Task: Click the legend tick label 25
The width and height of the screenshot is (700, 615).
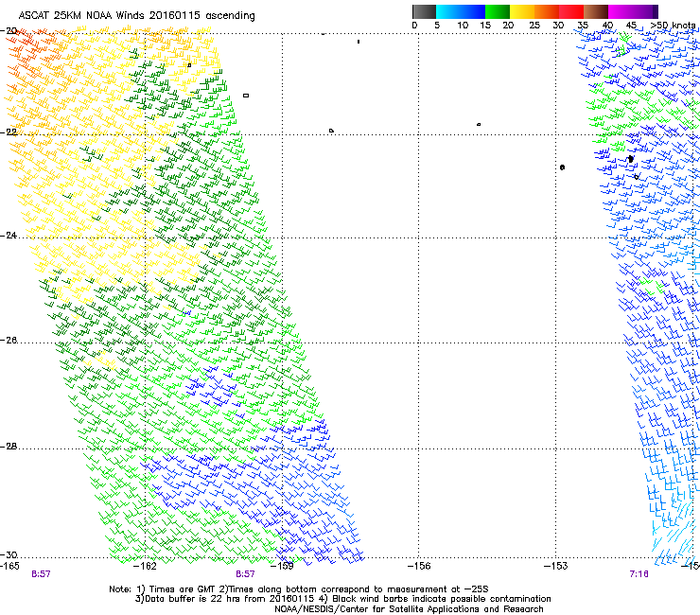Action: [534, 26]
